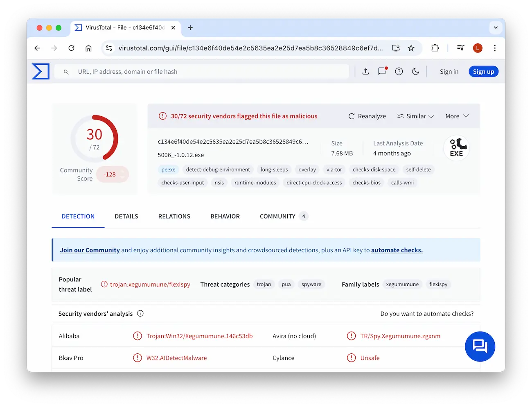Close the VirusTotal browser tab
Screen dimensions: 532x407
(173, 27)
